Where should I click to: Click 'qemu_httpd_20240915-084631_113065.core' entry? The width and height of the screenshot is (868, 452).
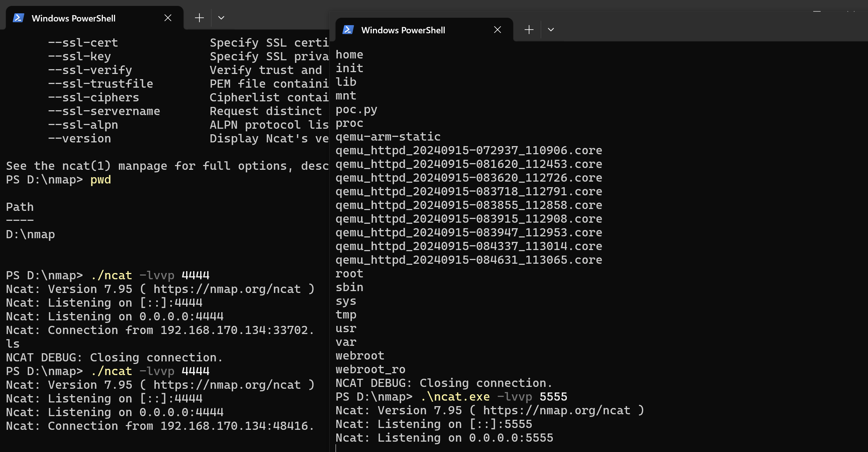pyautogui.click(x=469, y=260)
